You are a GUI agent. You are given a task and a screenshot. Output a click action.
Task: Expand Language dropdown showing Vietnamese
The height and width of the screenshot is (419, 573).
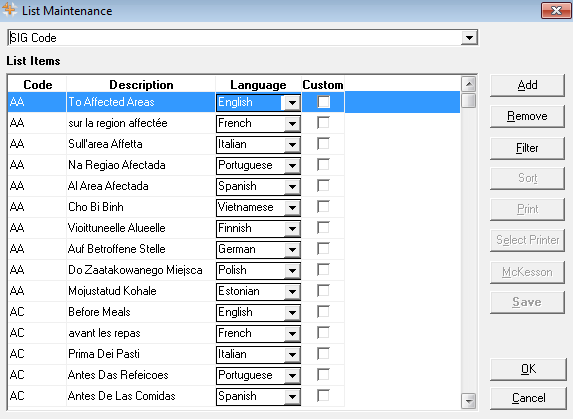(292, 207)
